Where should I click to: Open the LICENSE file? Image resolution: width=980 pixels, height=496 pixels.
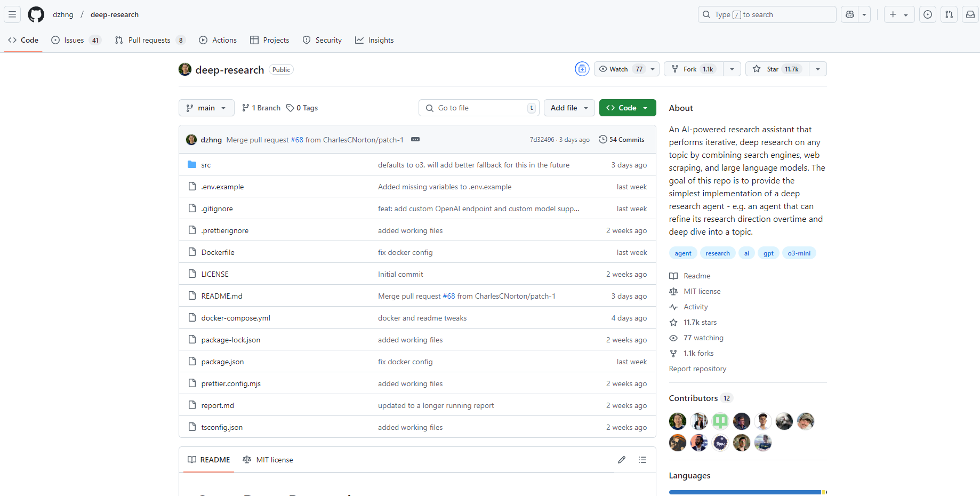coord(215,274)
